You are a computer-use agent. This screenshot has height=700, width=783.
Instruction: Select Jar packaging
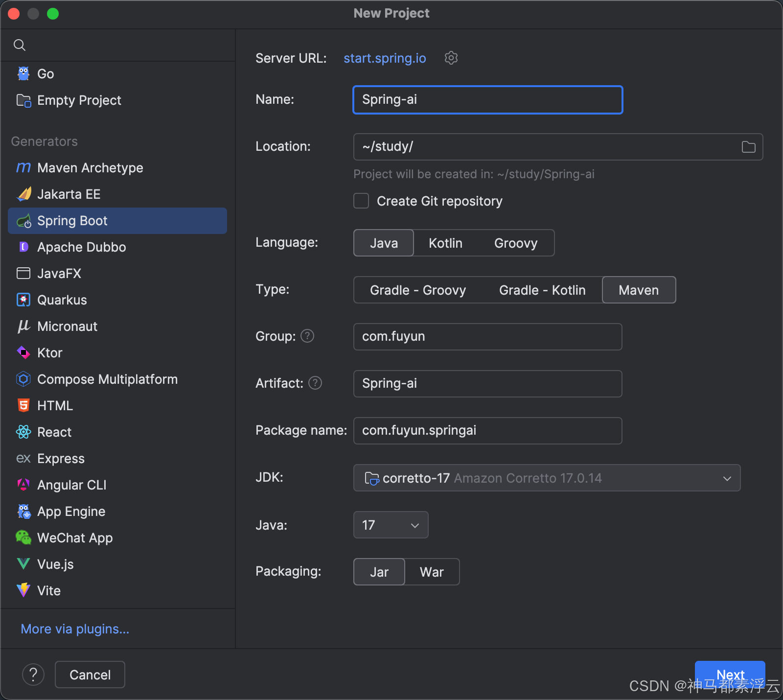(x=379, y=572)
